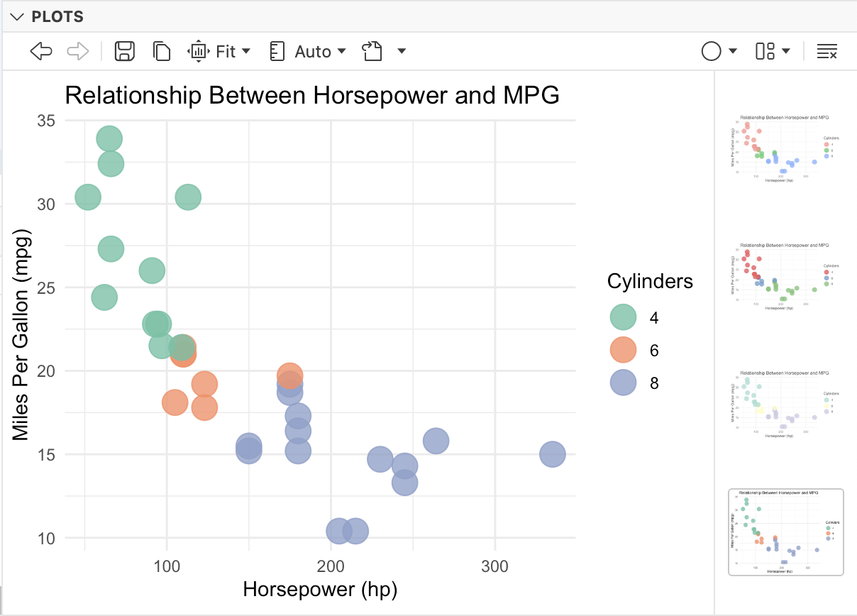The image size is (857, 616).
Task: Select the first plot thumbnail in history
Action: (785, 150)
